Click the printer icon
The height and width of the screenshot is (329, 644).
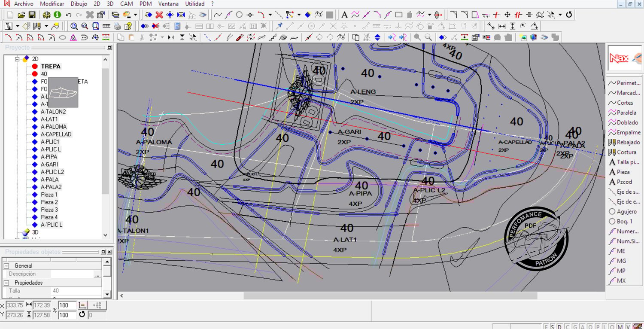(x=117, y=26)
